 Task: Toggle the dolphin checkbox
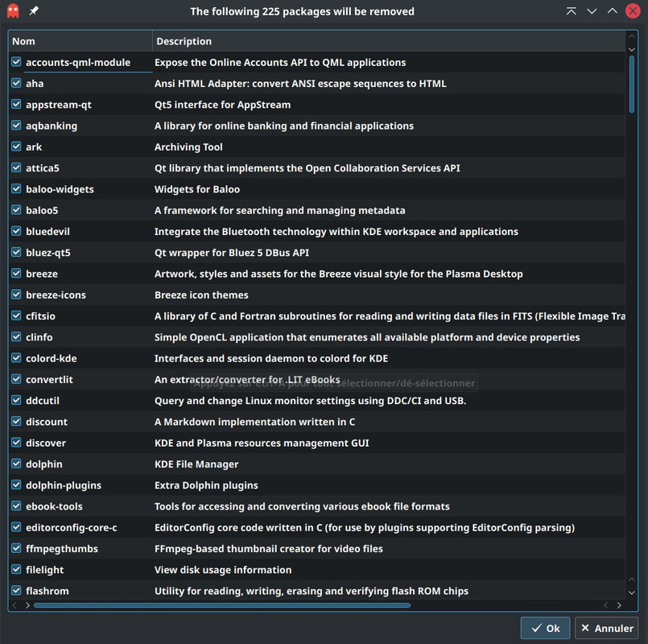tap(16, 464)
